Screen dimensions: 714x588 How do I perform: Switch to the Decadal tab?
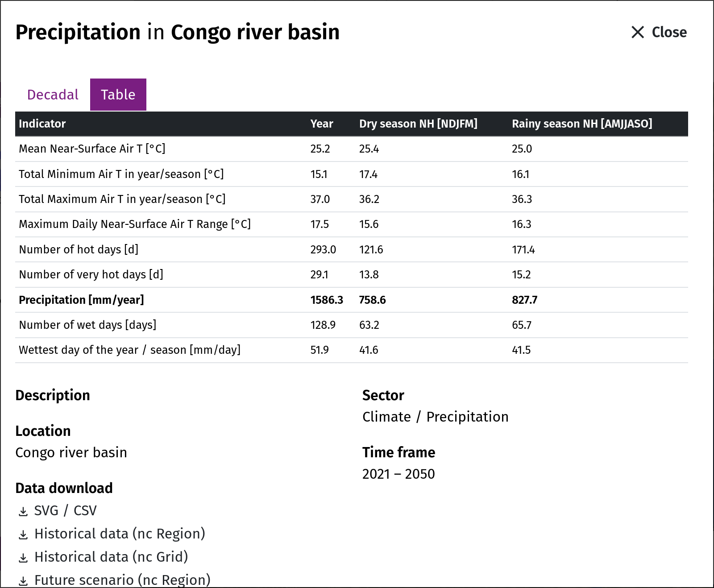(53, 95)
